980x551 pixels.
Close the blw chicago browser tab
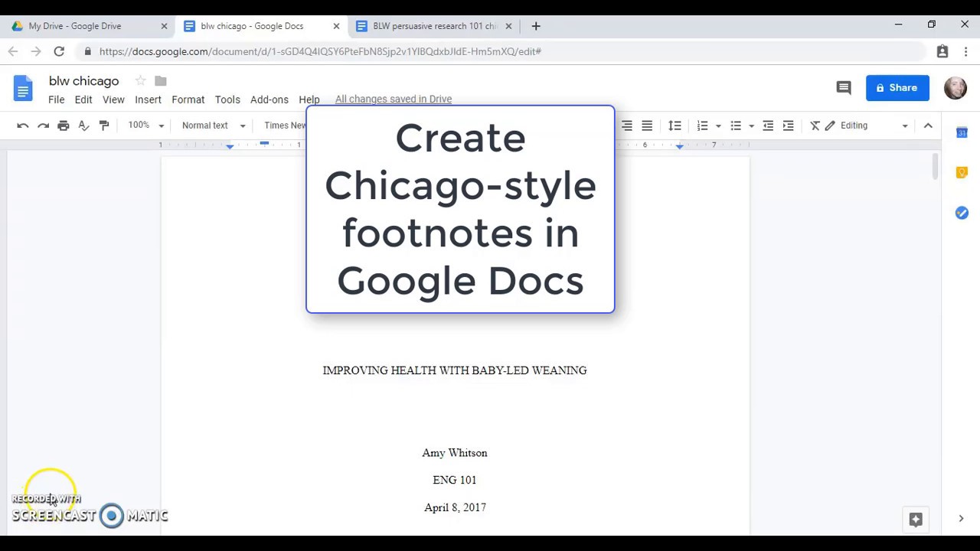336,26
